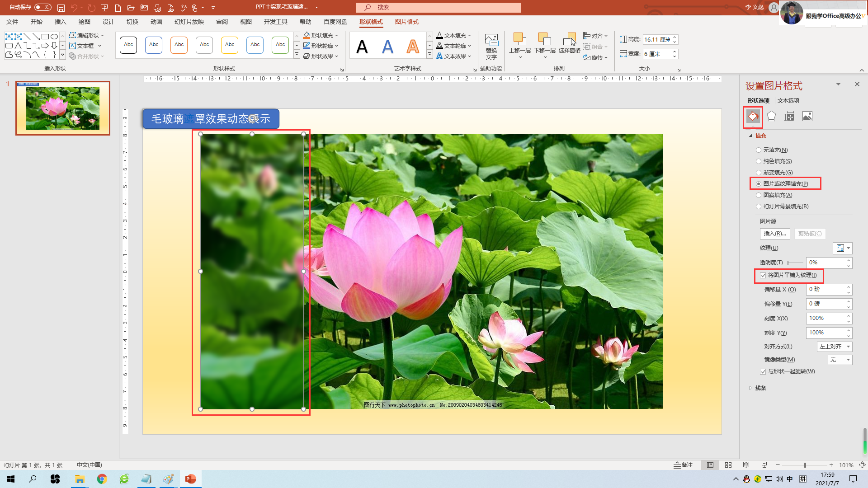Image resolution: width=868 pixels, height=488 pixels.
Task: Switch to slide sorter view icon in the status bar
Action: click(728, 465)
